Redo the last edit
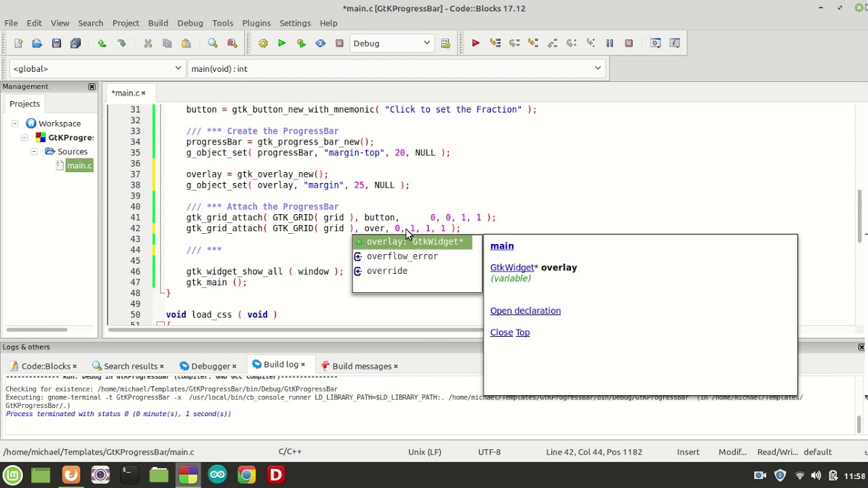 point(121,43)
